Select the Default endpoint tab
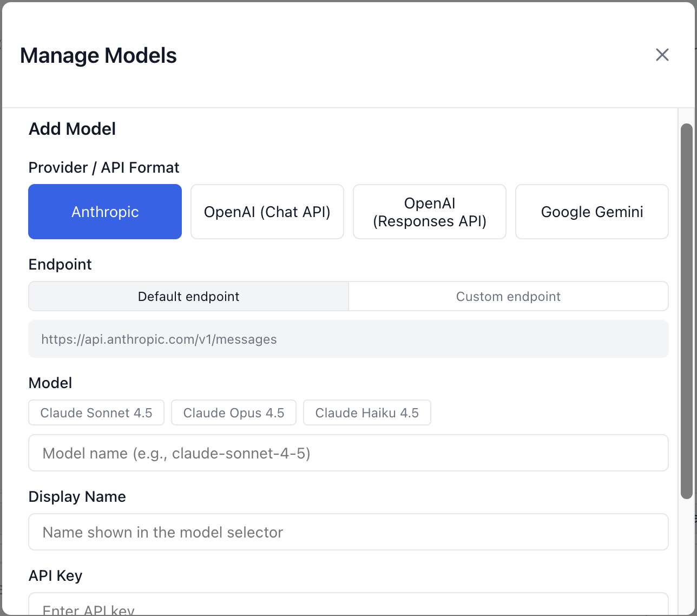 tap(188, 297)
